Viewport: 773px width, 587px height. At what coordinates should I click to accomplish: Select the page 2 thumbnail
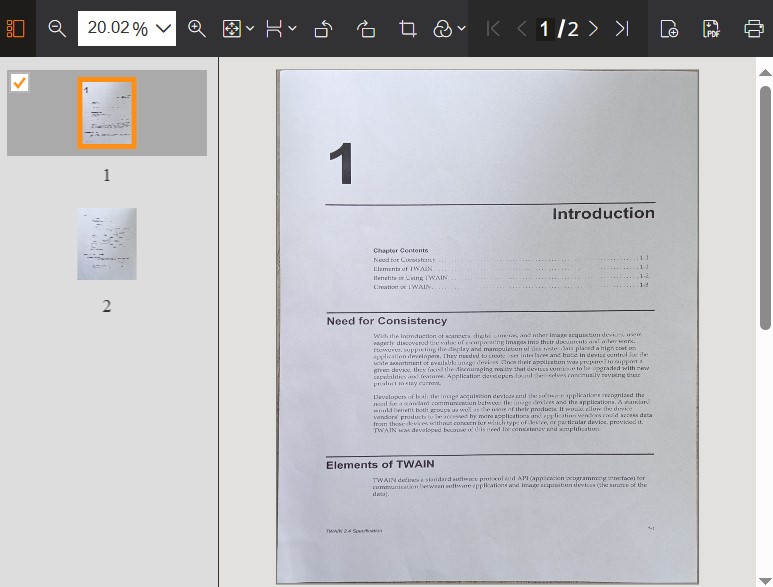(x=107, y=244)
